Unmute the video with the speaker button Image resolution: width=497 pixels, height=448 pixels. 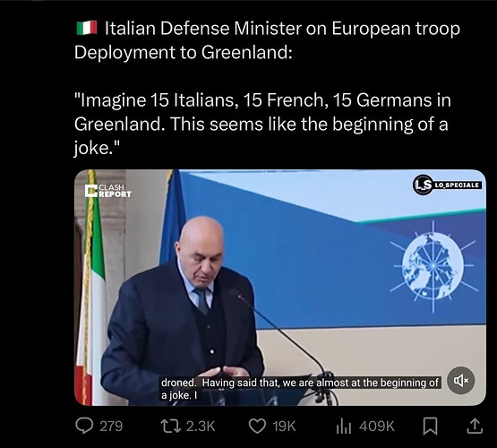(x=460, y=380)
